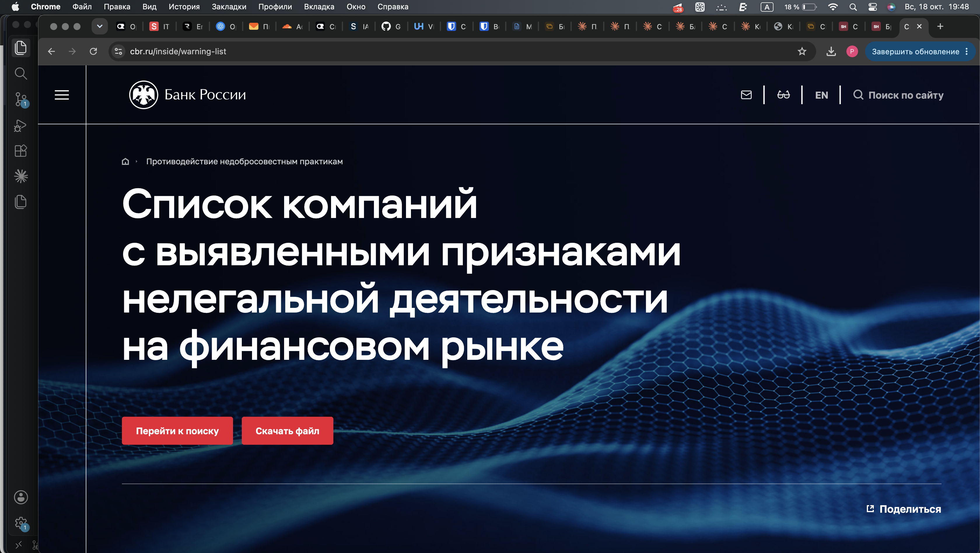Click the Bank of Russia eagle logo
The height and width of the screenshot is (553, 980).
tap(143, 95)
